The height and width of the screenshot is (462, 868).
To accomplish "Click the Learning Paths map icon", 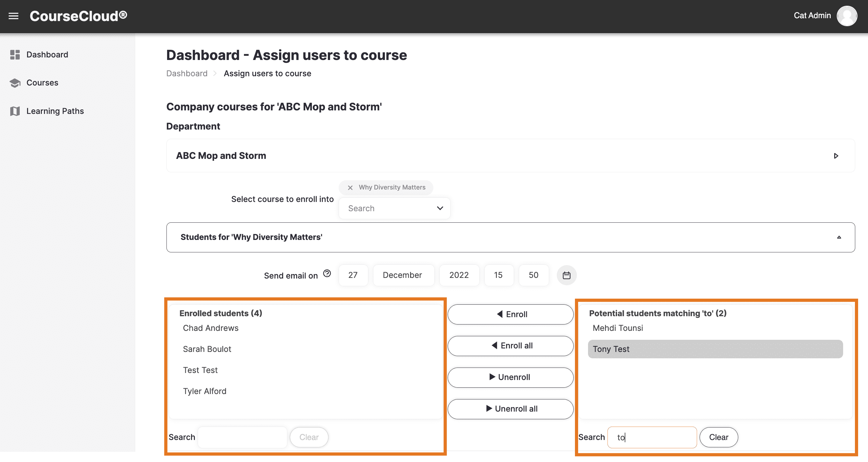I will [x=15, y=111].
